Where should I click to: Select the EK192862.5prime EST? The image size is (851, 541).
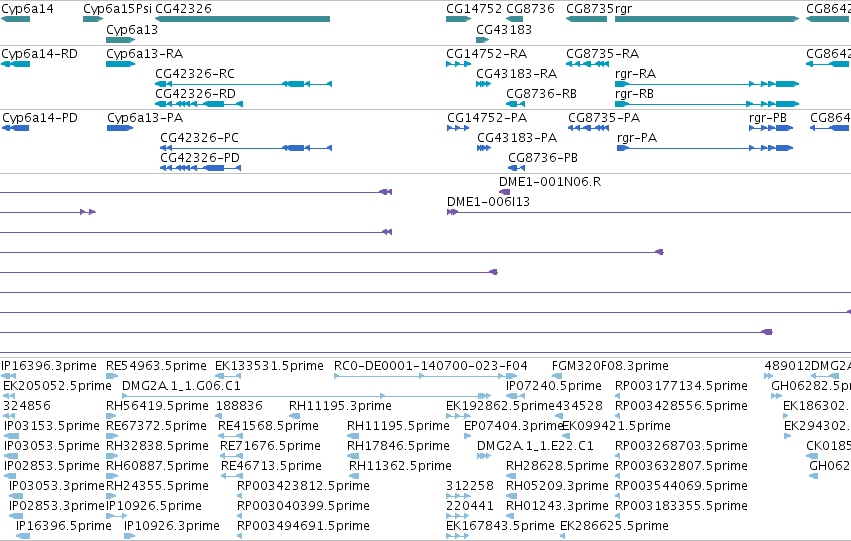point(458,416)
